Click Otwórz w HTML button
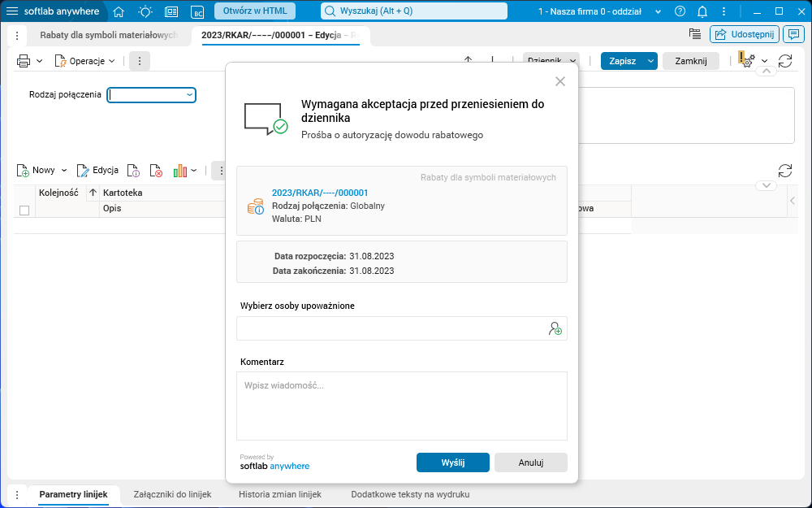 255,11
